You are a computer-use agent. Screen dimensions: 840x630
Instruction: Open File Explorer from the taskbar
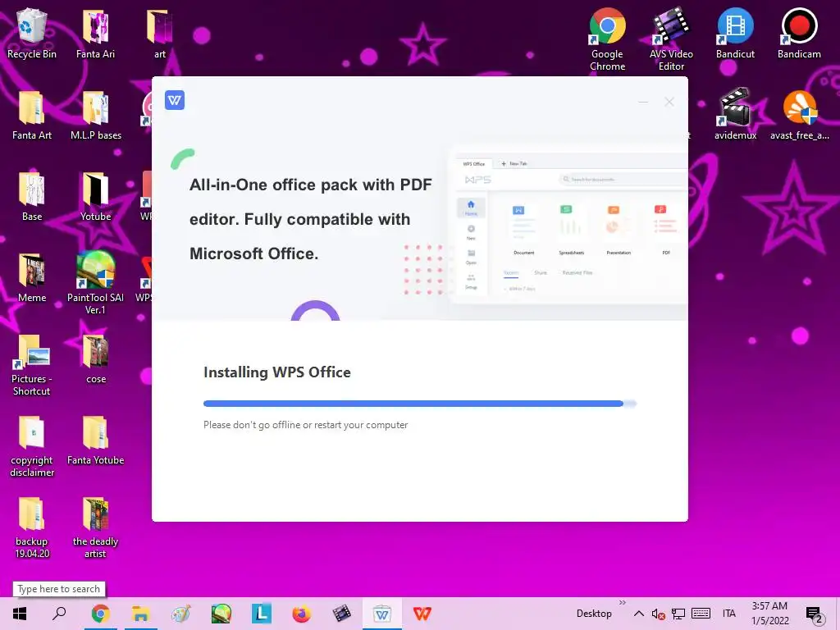(140, 614)
